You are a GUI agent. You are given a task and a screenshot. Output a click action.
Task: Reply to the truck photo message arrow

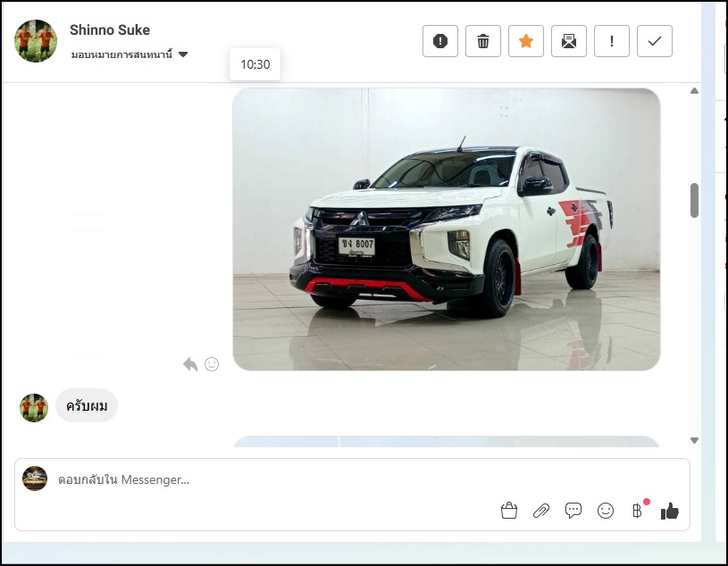(190, 364)
